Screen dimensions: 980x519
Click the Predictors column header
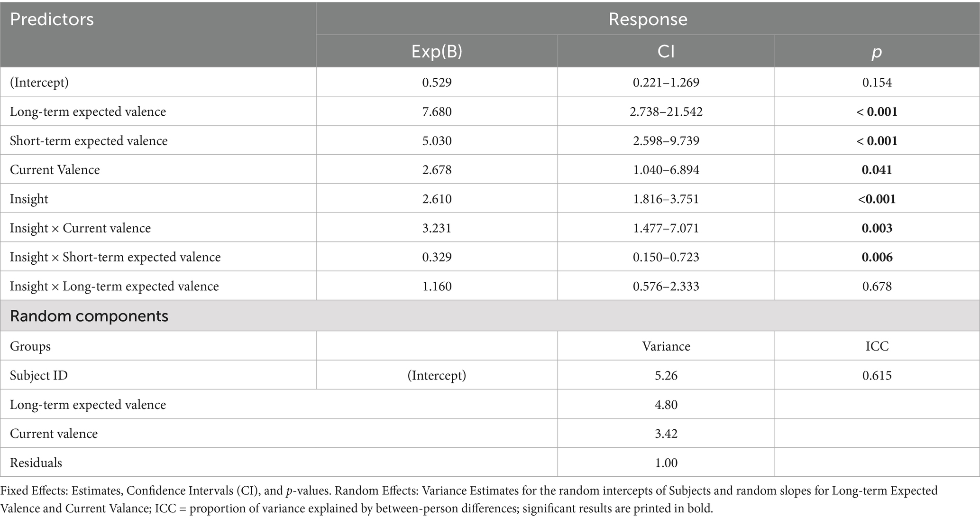point(52,19)
